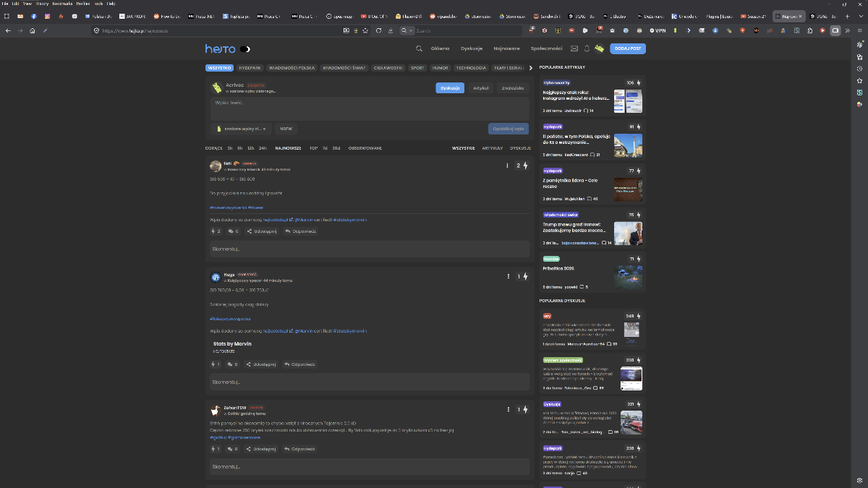
Task: Open the messages envelope icon
Action: [574, 48]
